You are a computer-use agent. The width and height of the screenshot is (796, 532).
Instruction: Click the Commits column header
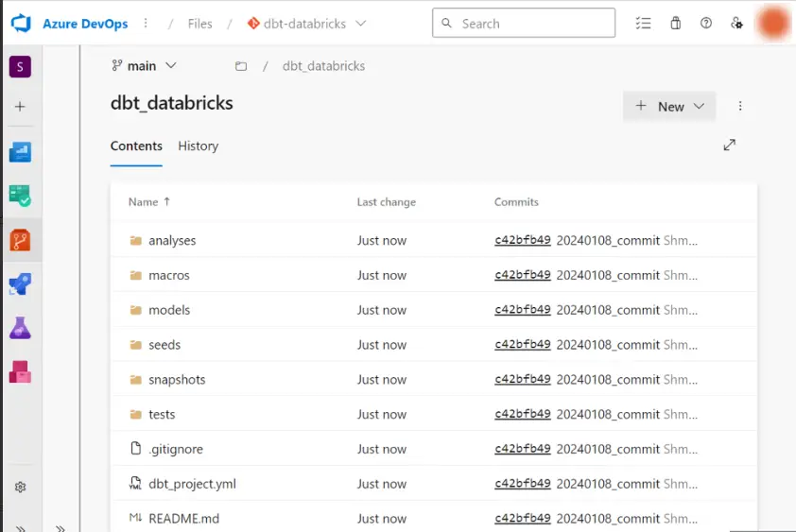pos(516,202)
